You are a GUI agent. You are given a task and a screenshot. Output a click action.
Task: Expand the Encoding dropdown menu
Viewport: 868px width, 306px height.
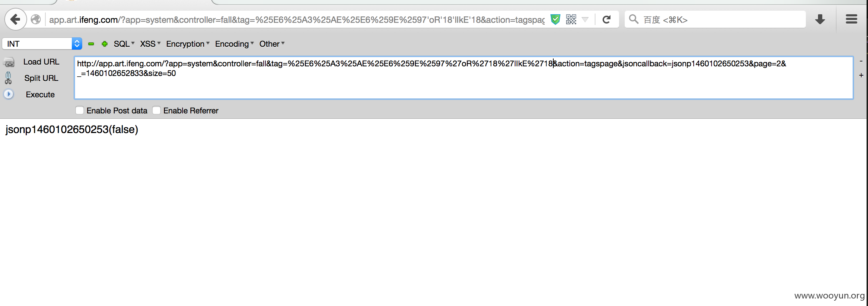(234, 44)
